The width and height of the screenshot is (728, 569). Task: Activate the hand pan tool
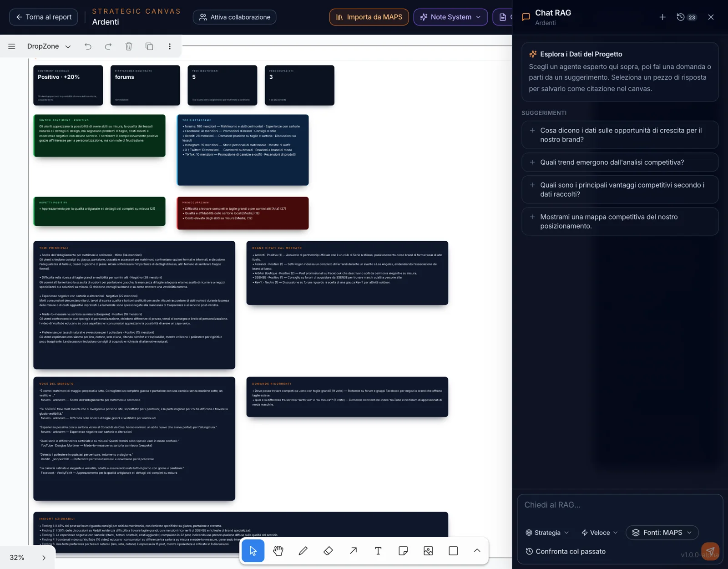click(x=278, y=551)
